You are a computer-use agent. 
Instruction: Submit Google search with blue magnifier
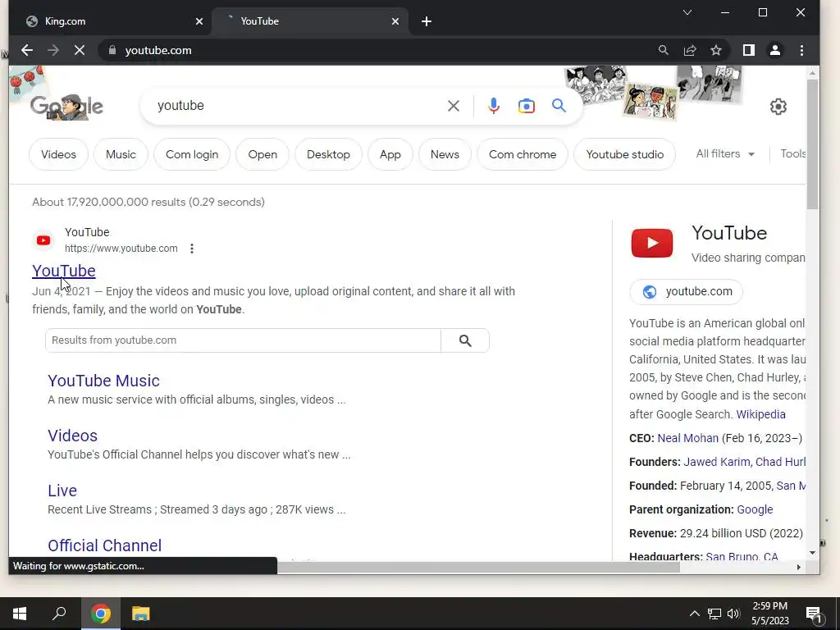click(559, 106)
